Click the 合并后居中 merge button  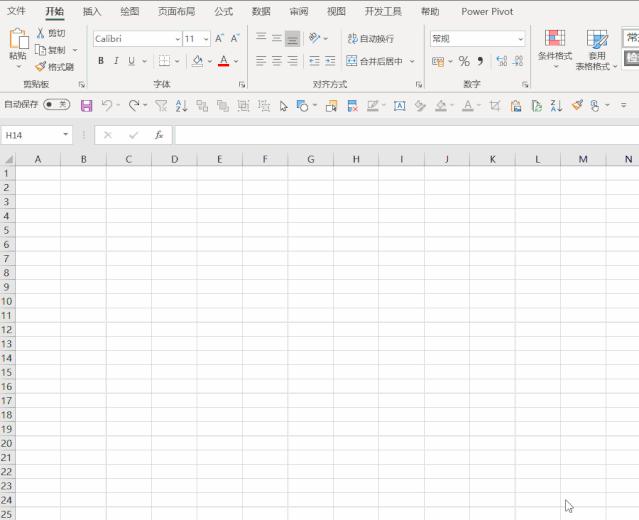tap(375, 61)
